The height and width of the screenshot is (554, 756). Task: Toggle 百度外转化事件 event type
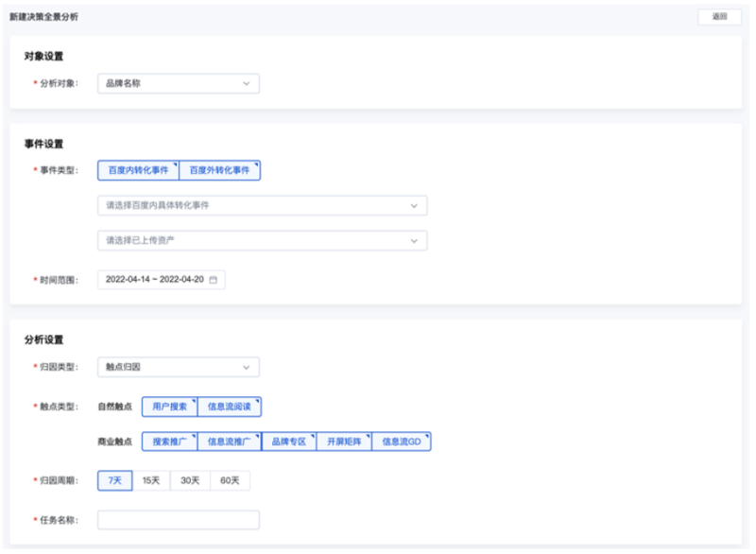tap(219, 170)
